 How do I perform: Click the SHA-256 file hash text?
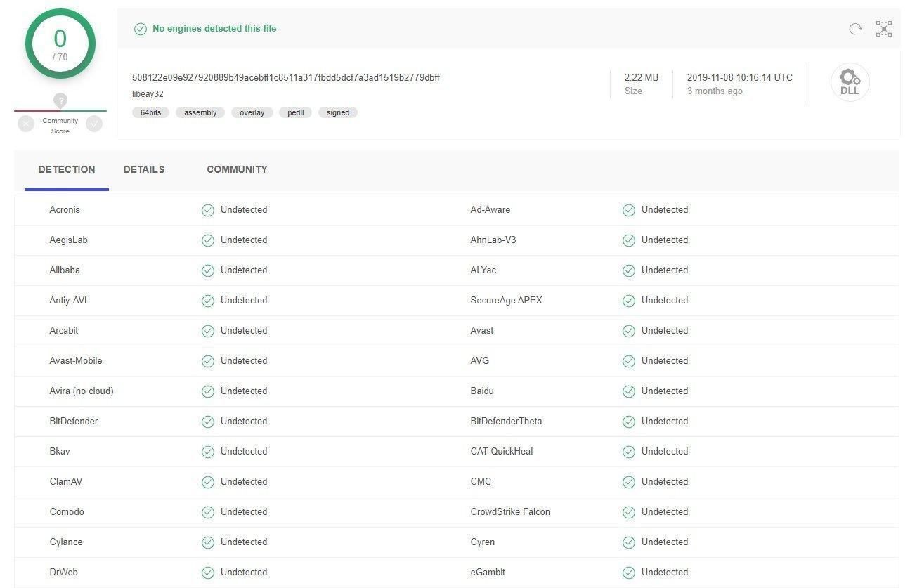pyautogui.click(x=286, y=77)
